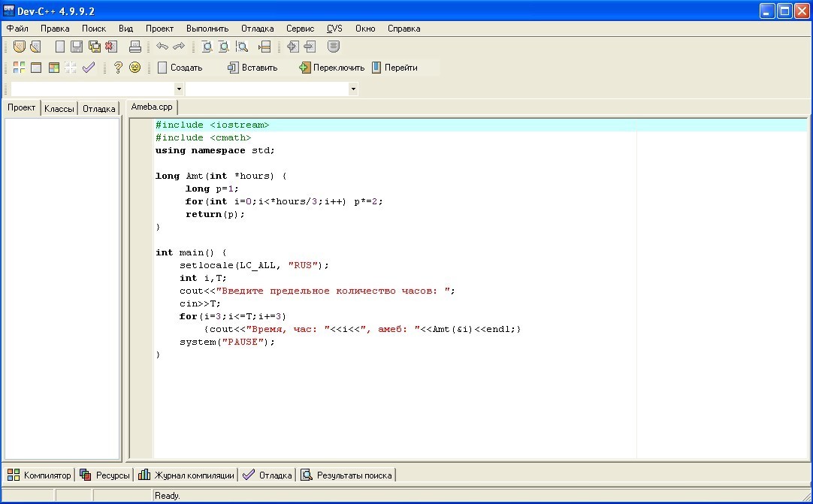Open the Журнал компиляции bottom tab
Image resolution: width=813 pixels, height=504 pixels.
pos(186,475)
